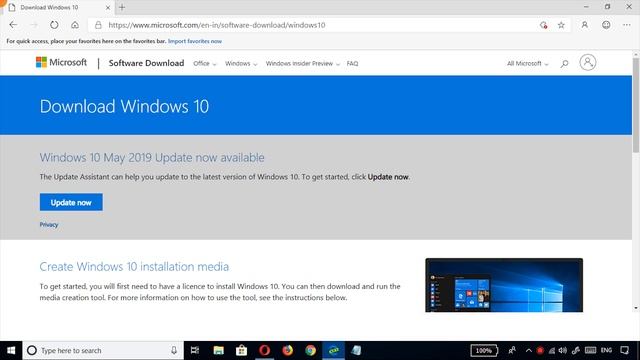Click the taskbar search box

click(103, 350)
